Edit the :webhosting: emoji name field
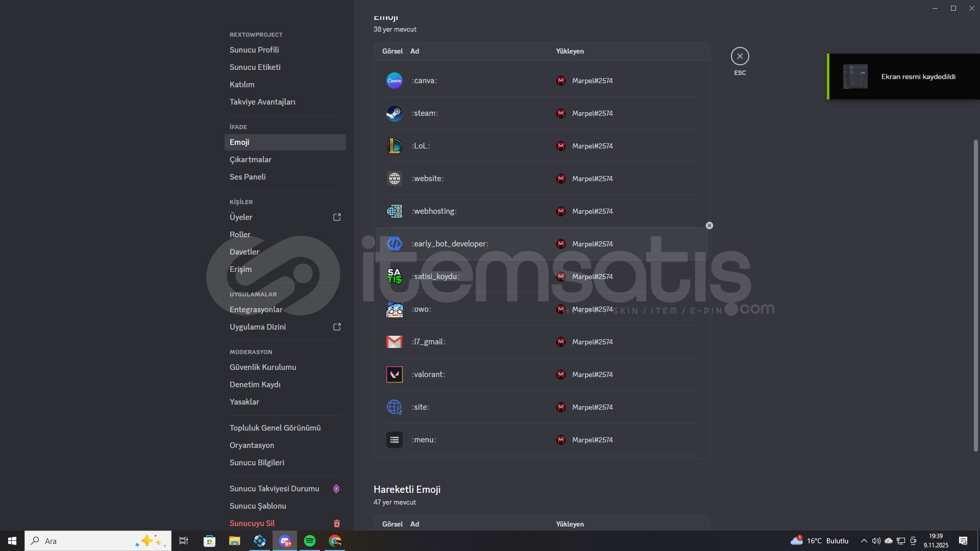The height and width of the screenshot is (551, 980). [x=434, y=211]
